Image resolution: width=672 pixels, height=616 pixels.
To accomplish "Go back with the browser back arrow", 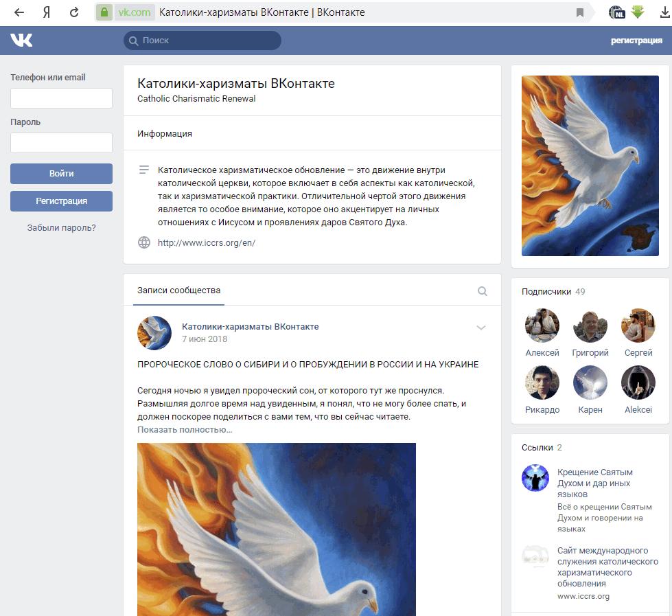I will click(x=19, y=12).
